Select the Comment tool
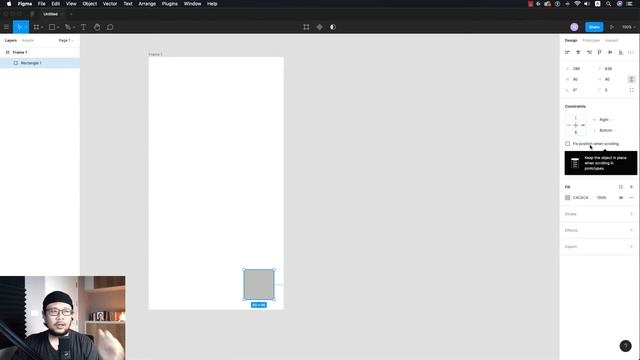This screenshot has width=640, height=360. tap(110, 27)
